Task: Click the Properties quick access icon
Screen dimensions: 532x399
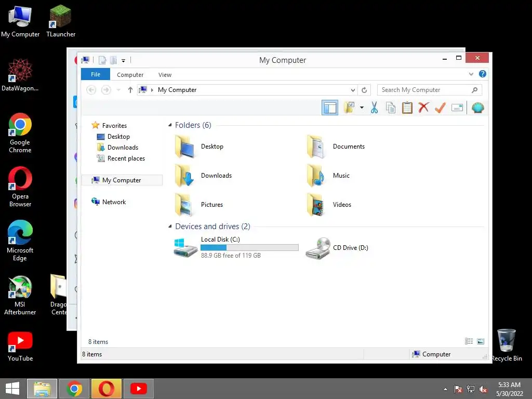Action: [x=102, y=60]
